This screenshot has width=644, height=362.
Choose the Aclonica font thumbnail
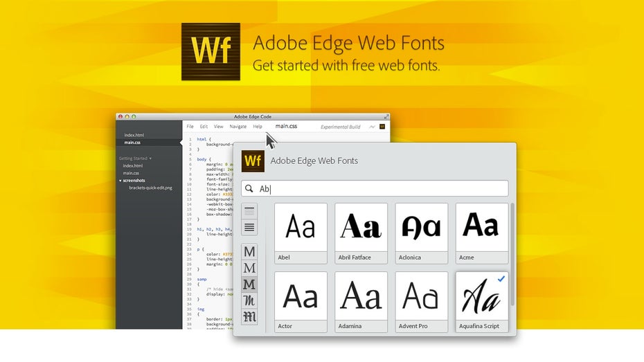click(422, 233)
